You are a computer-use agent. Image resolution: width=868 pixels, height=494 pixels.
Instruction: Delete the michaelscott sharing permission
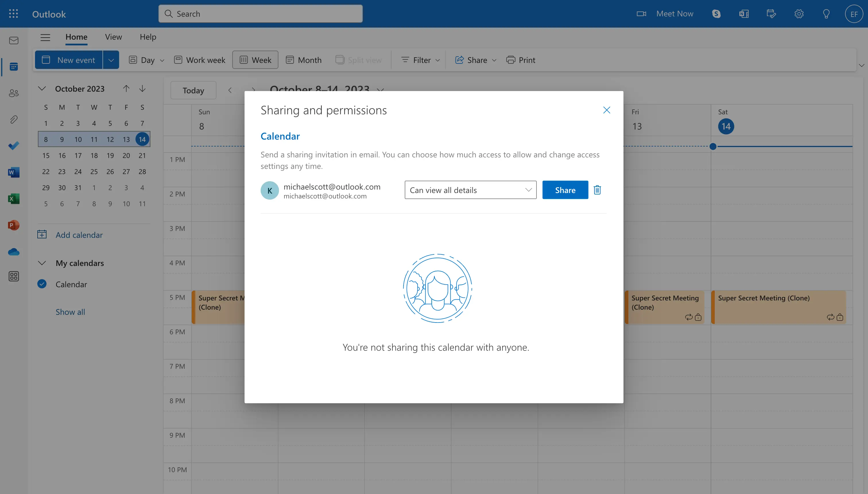597,190
